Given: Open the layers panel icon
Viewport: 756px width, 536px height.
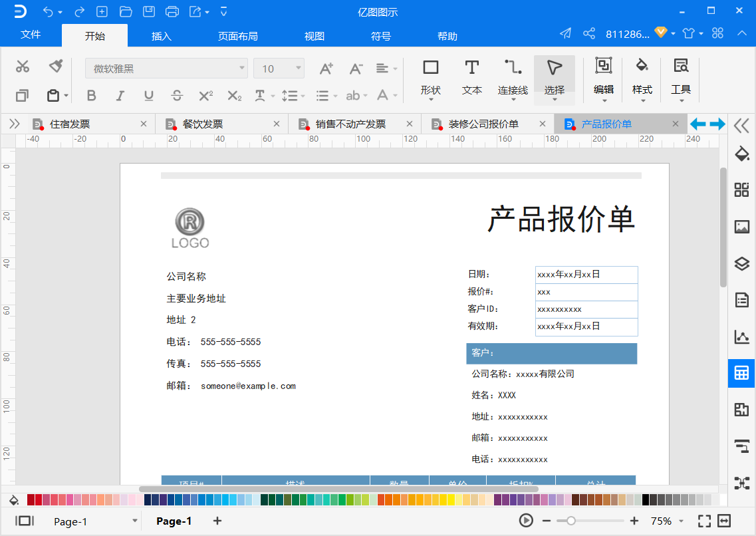Looking at the screenshot, I should (741, 263).
